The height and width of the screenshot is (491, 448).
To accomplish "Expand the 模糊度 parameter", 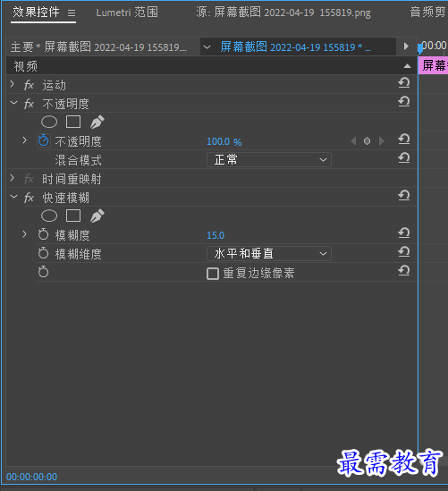I will (x=25, y=234).
